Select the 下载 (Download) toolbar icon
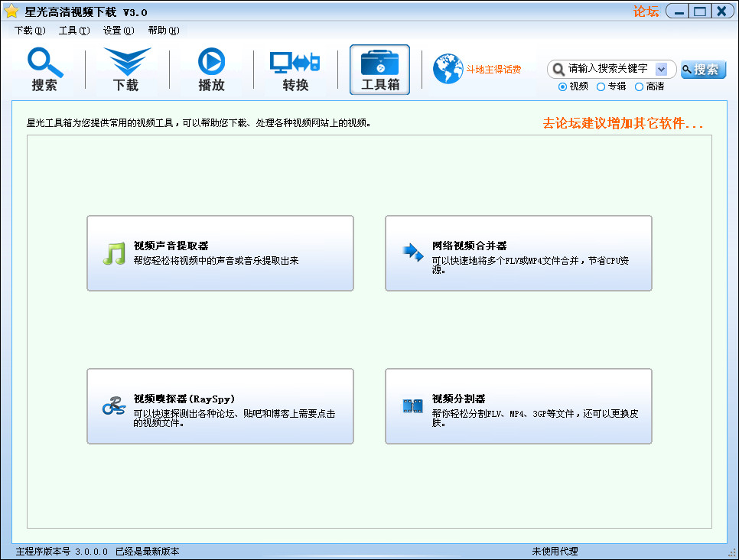The height and width of the screenshot is (560, 739). (x=125, y=69)
